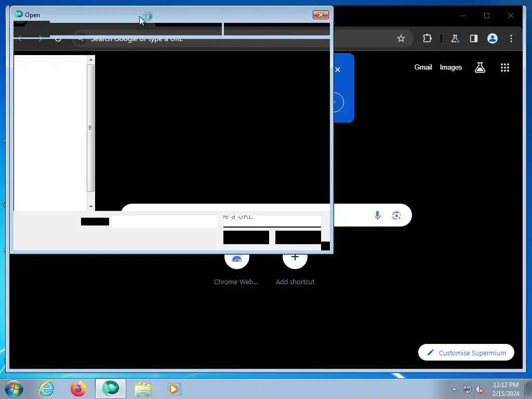Click down arrow of Open dialog scrollbar
This screenshot has width=532, height=399.
point(90,206)
